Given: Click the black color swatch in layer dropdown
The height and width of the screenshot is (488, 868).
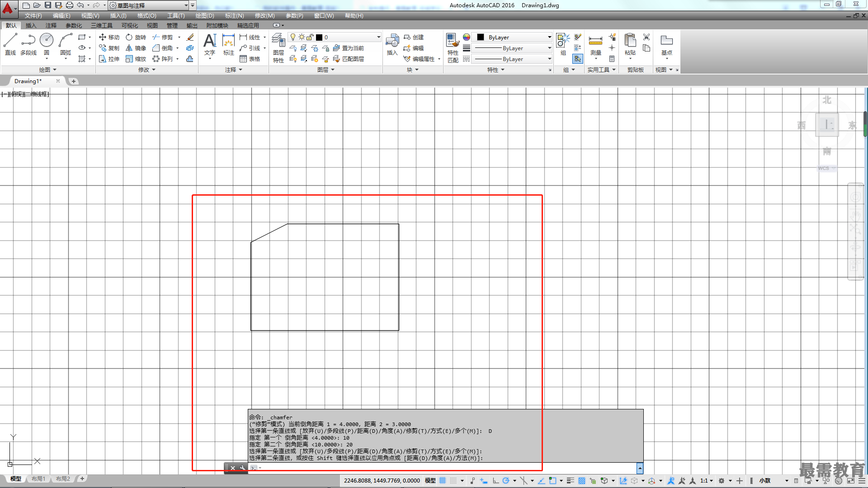Looking at the screenshot, I should pos(319,38).
